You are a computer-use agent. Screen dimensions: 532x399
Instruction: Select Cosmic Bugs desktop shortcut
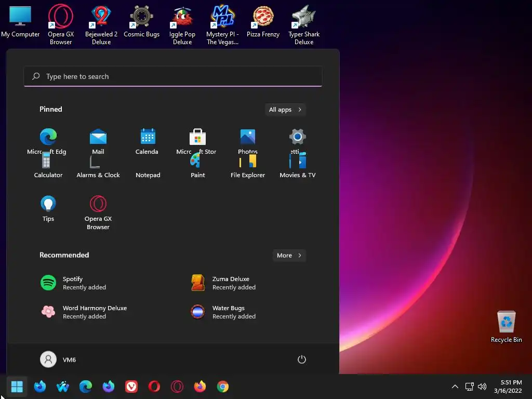click(141, 21)
